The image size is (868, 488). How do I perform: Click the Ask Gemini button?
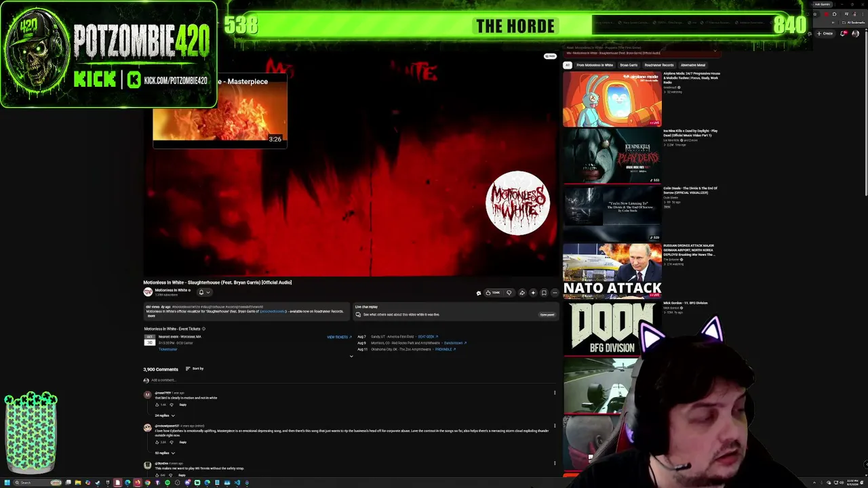click(822, 4)
